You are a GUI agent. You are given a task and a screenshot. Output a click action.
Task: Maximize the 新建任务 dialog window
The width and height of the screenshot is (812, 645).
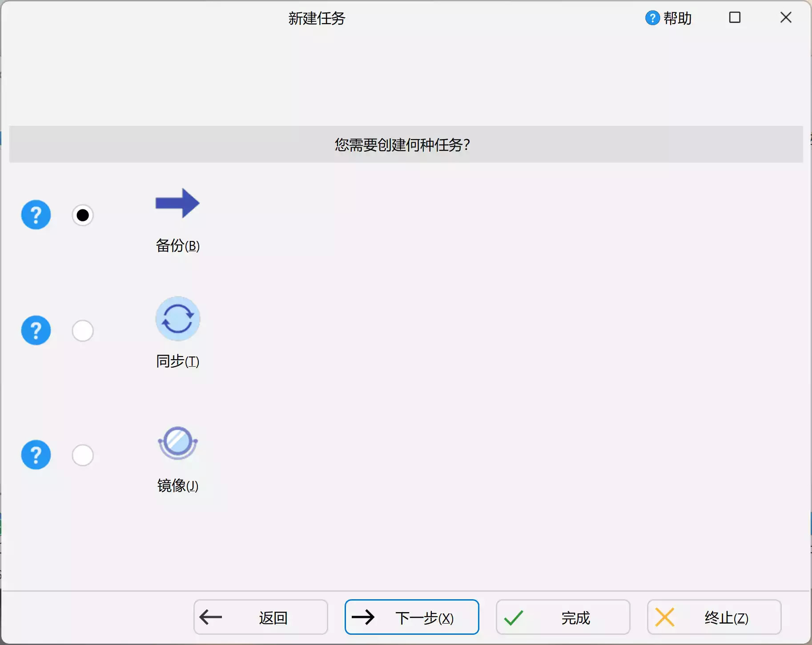[735, 18]
